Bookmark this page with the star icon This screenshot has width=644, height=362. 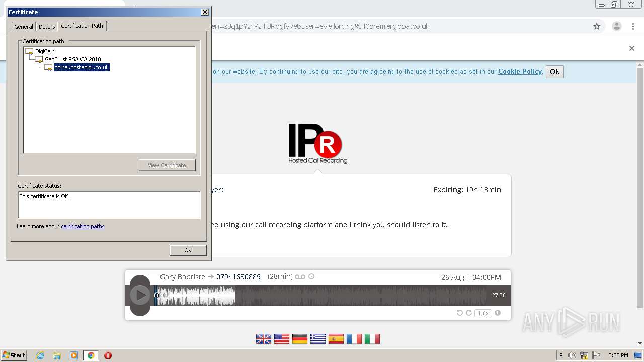click(597, 26)
